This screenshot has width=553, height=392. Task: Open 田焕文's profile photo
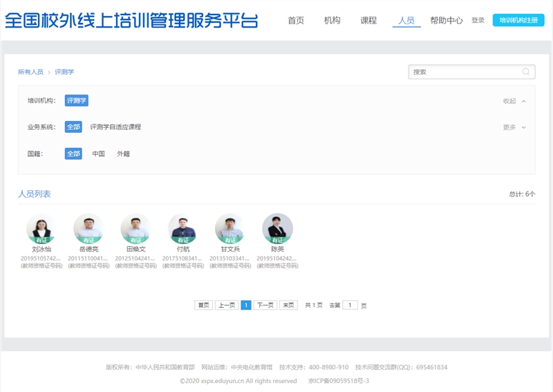135,228
